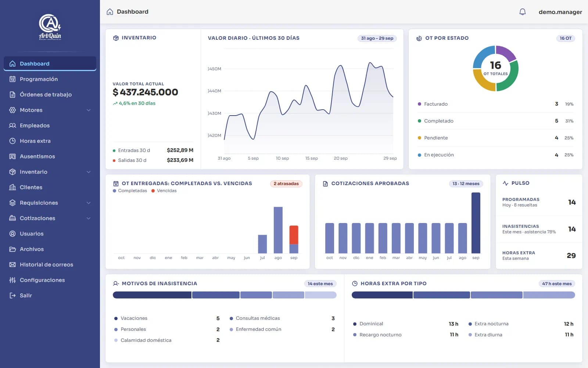Navigate to Horas extra
Image resolution: width=588 pixels, height=368 pixels.
[x=50, y=141]
